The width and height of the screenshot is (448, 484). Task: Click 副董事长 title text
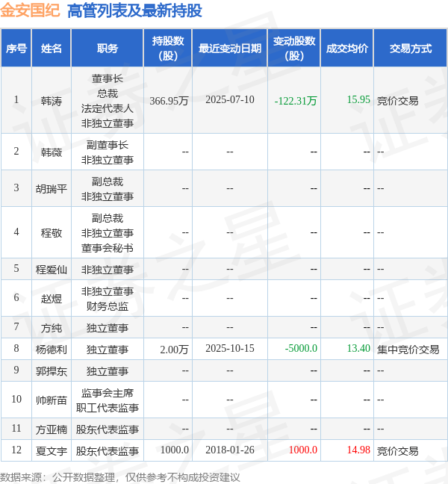(x=107, y=145)
